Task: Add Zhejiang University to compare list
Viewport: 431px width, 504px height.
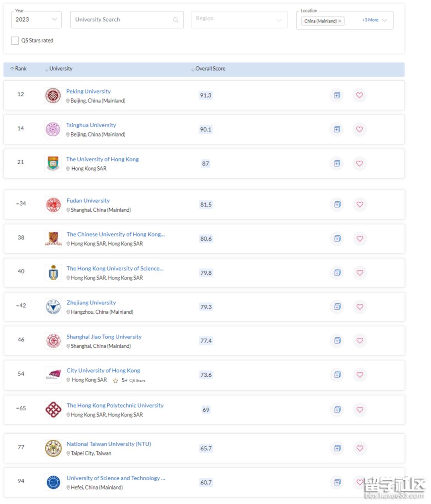Action: [337, 307]
